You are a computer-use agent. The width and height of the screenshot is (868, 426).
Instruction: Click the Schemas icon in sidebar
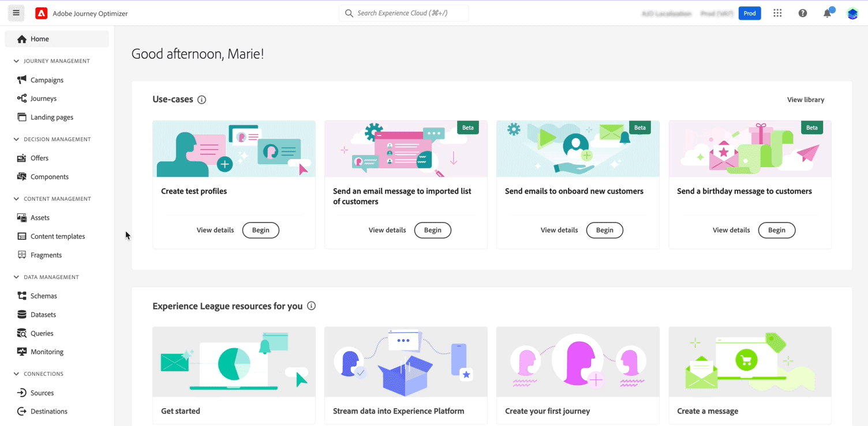coord(22,296)
